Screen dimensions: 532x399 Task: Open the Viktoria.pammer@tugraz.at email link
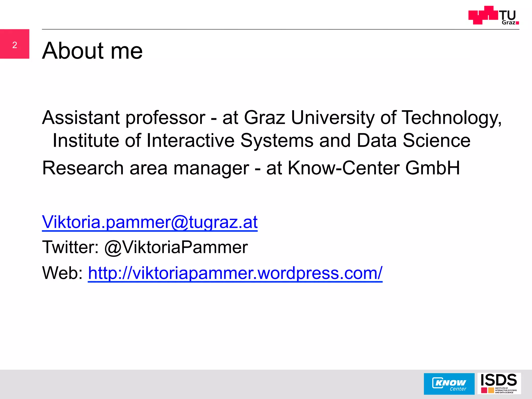[150, 222]
